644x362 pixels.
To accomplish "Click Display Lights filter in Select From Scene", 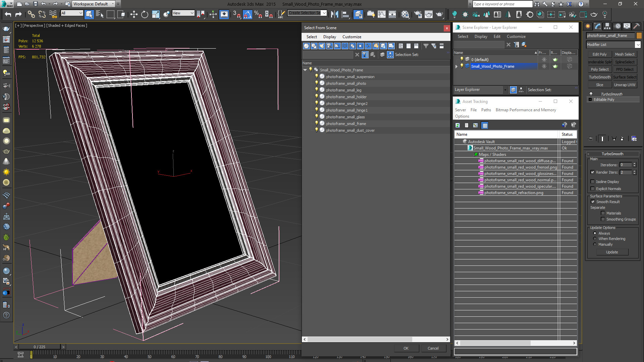I will (322, 46).
